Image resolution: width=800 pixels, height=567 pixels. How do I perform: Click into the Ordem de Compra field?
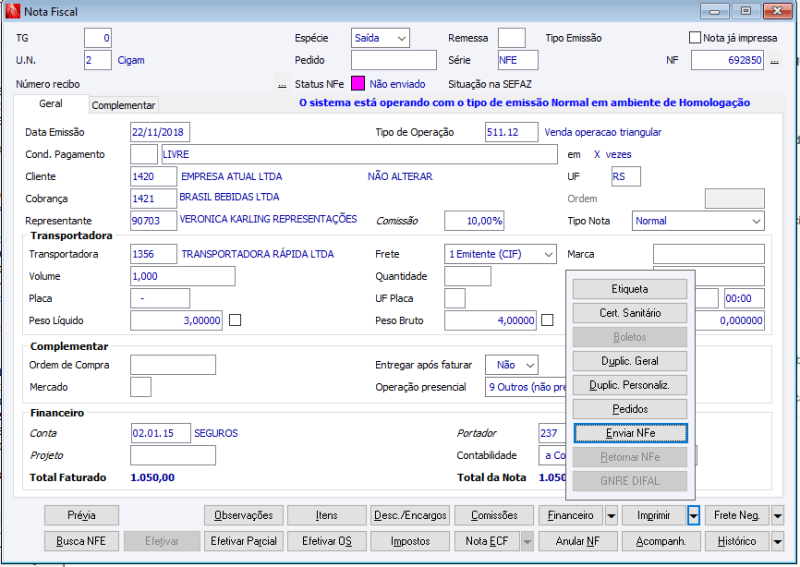172,365
